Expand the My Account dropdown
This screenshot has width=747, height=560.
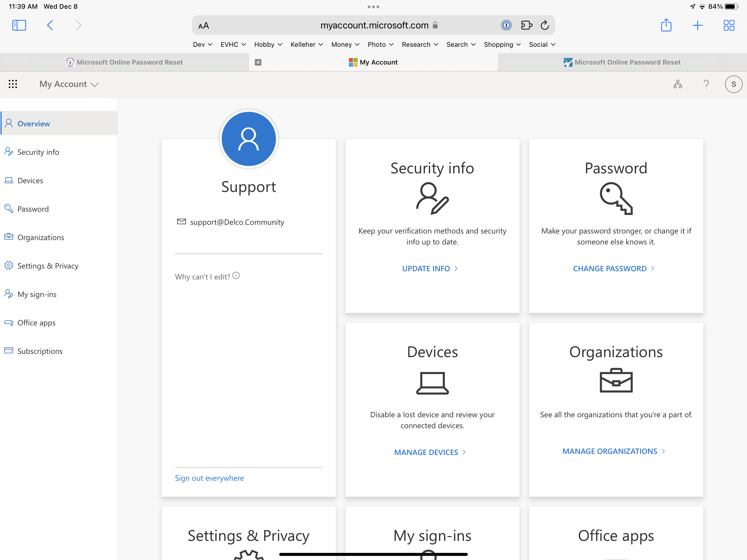(69, 84)
